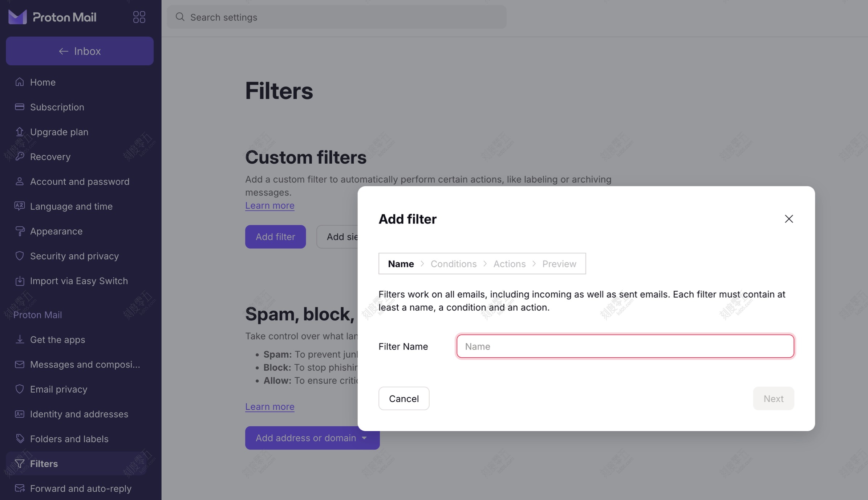Select the Filters item in the sidebar
Image resolution: width=868 pixels, height=500 pixels.
[x=44, y=463]
